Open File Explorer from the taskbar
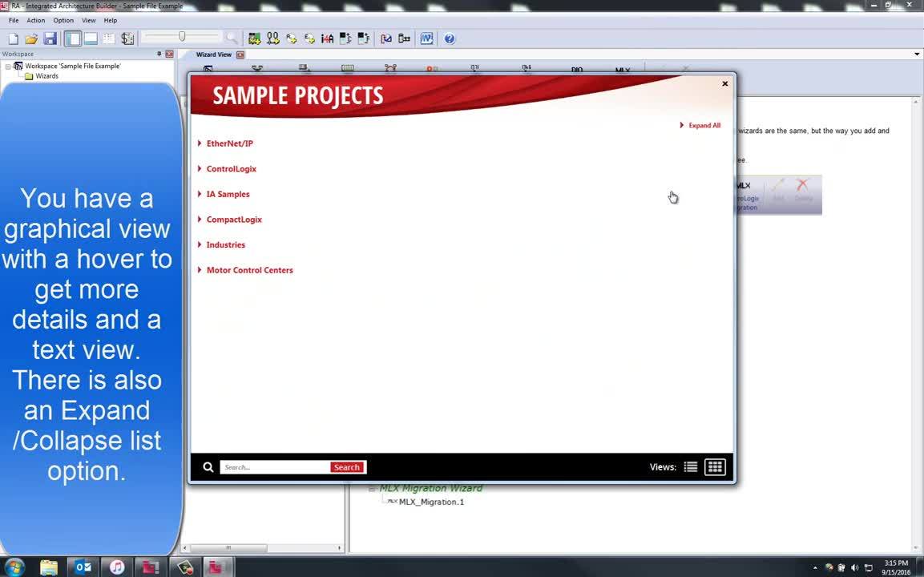Viewport: 924px width, 577px height. click(49, 567)
